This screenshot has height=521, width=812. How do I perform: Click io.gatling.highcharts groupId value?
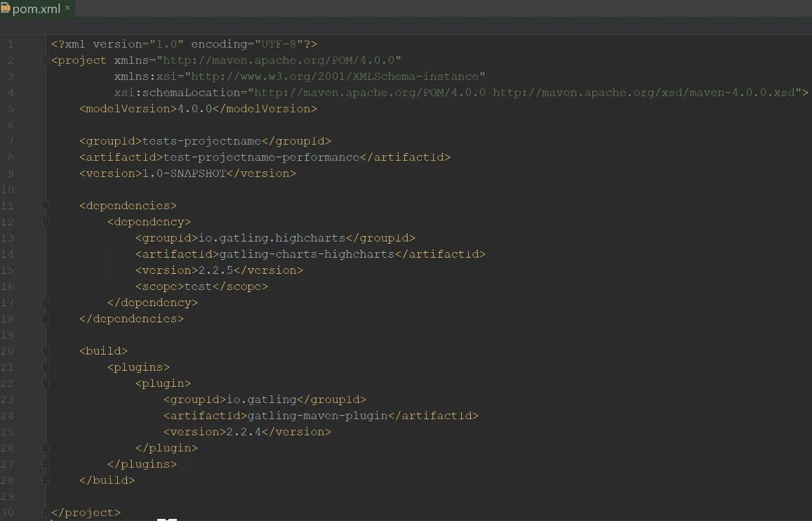point(272,238)
